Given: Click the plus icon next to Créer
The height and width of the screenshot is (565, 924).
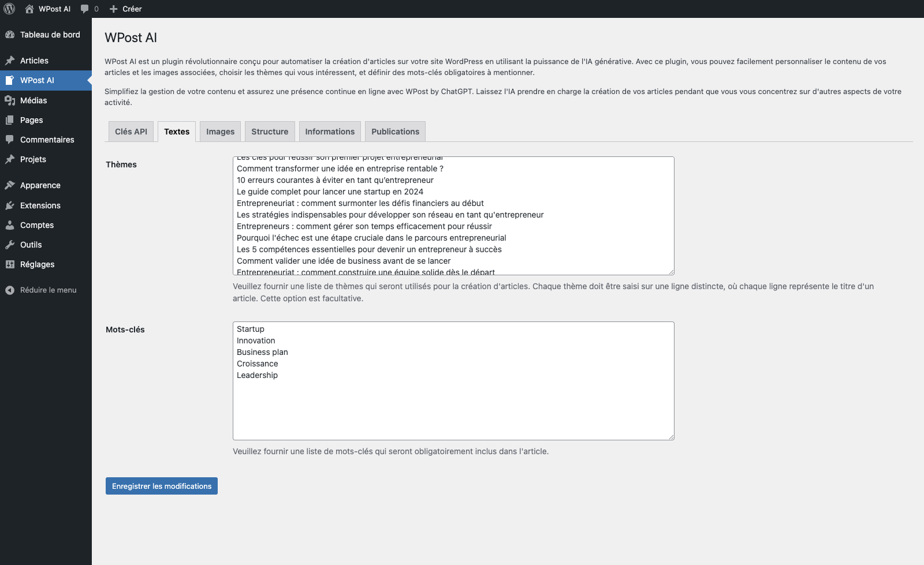Looking at the screenshot, I should pyautogui.click(x=114, y=9).
